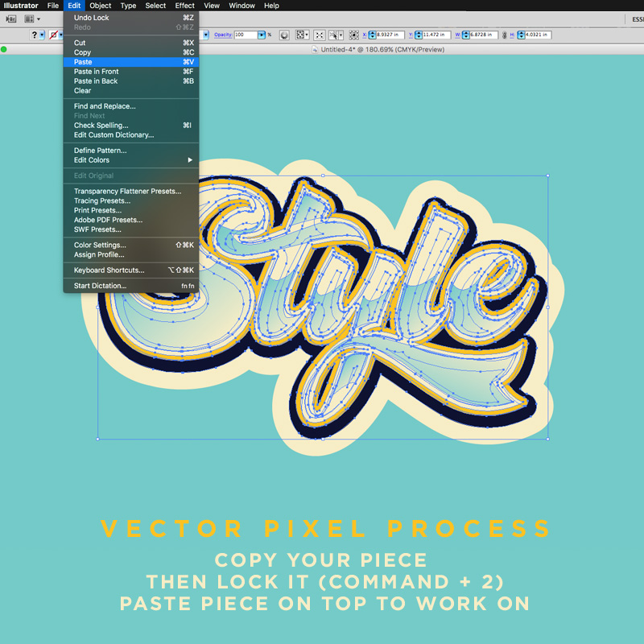Click the height stepper arrows
The width and height of the screenshot is (644, 644).
521,35
